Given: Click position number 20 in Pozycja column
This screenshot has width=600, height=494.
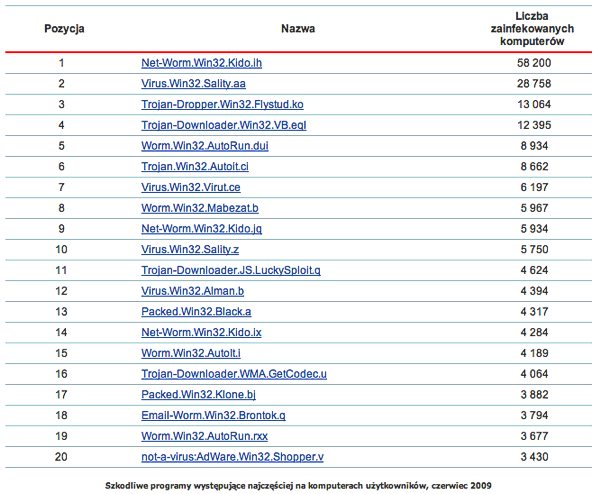Looking at the screenshot, I should [61, 457].
